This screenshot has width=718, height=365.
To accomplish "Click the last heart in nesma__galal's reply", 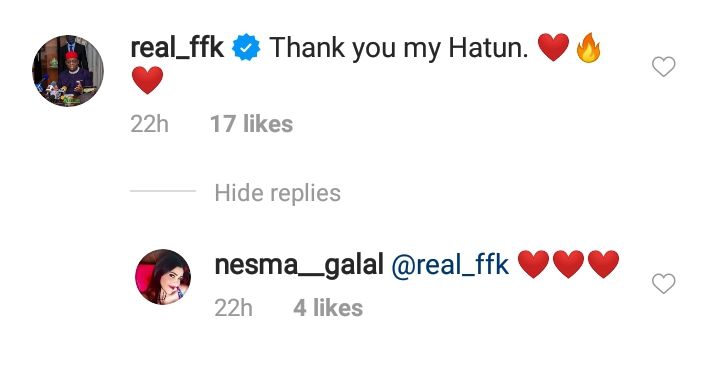I will [x=603, y=264].
